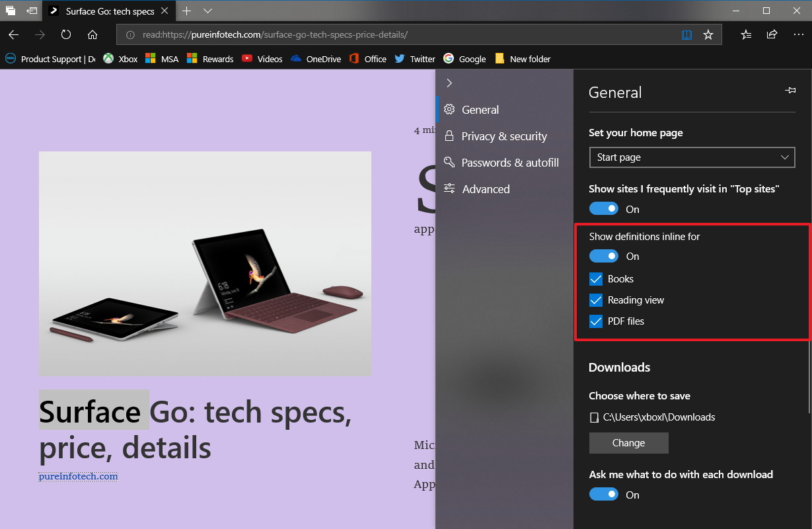
Task: Click the Surface Go product image
Action: (x=205, y=264)
